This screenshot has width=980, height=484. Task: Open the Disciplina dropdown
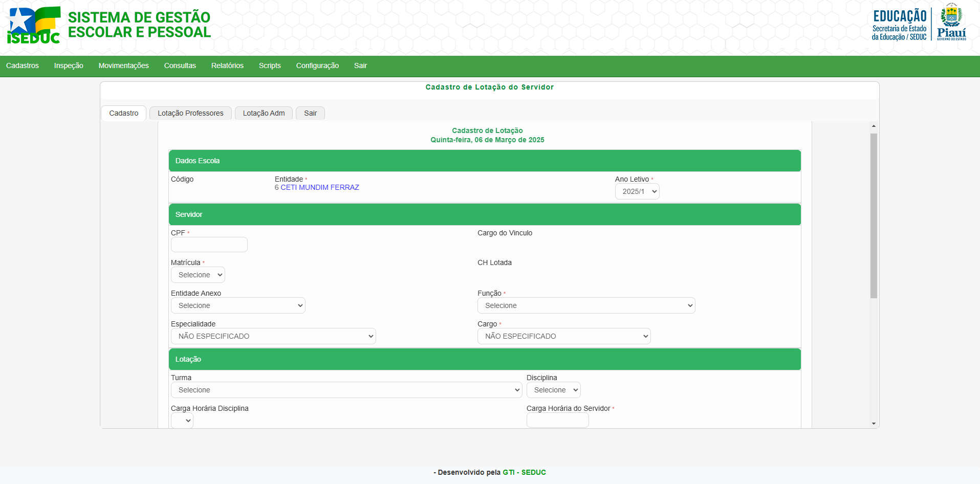[553, 390]
